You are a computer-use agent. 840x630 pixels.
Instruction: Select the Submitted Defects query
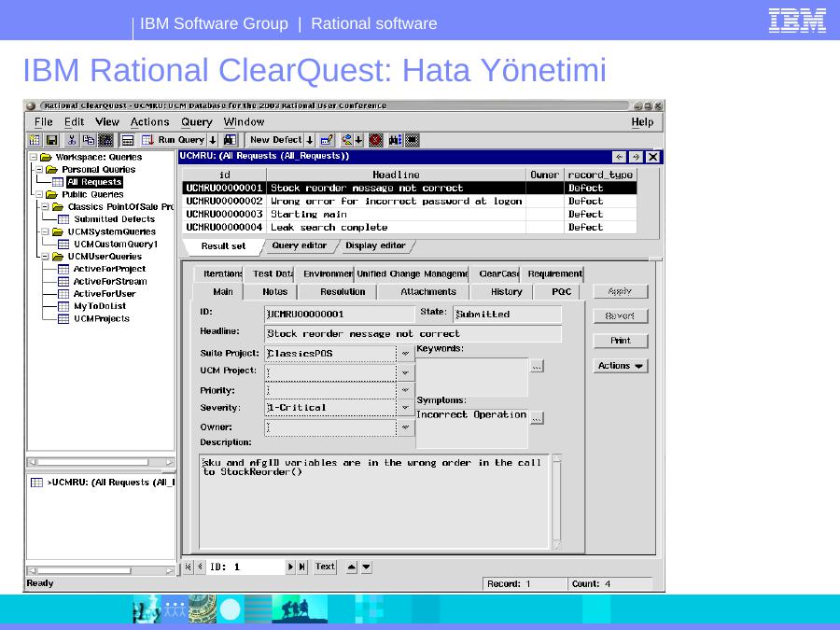114,219
